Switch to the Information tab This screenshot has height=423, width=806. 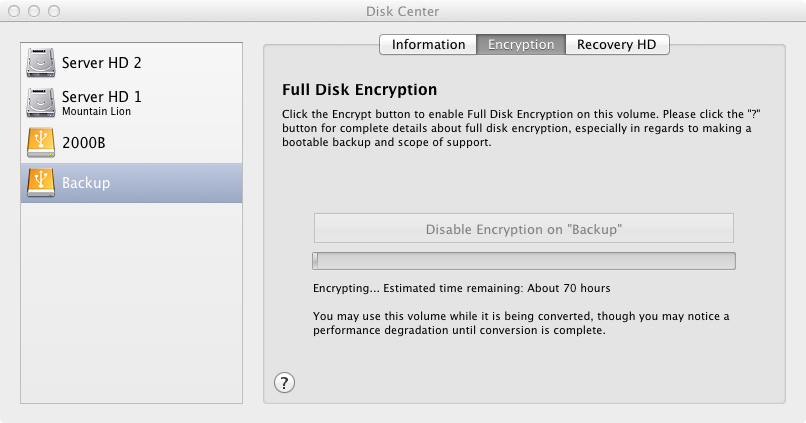pos(428,45)
